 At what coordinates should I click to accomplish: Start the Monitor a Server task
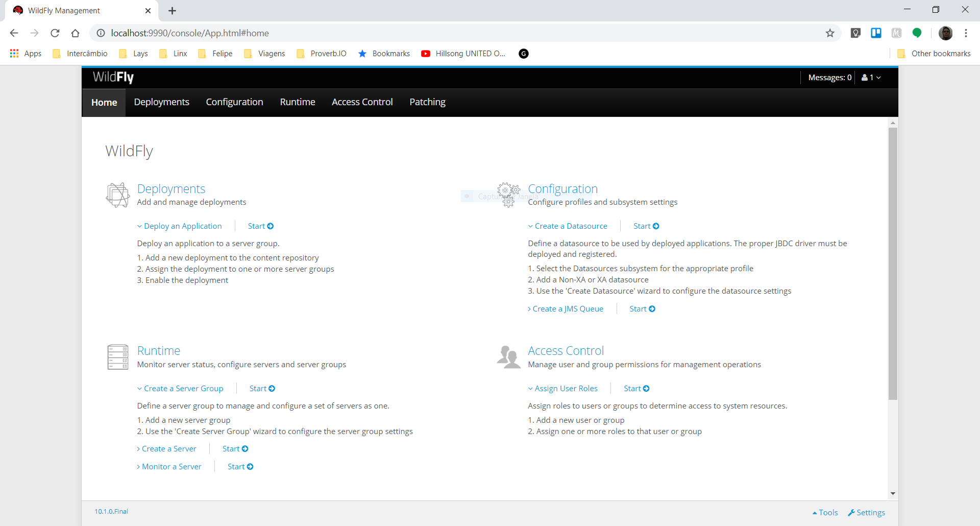coord(240,467)
